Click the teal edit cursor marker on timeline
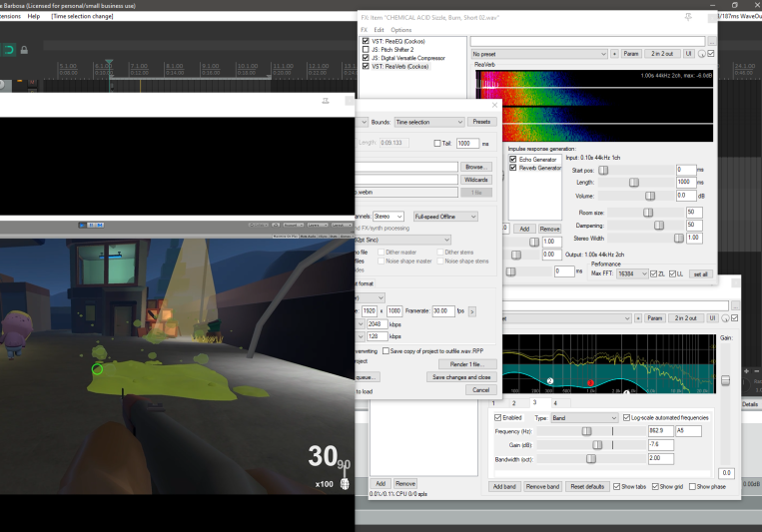The height and width of the screenshot is (532, 762). point(109,63)
